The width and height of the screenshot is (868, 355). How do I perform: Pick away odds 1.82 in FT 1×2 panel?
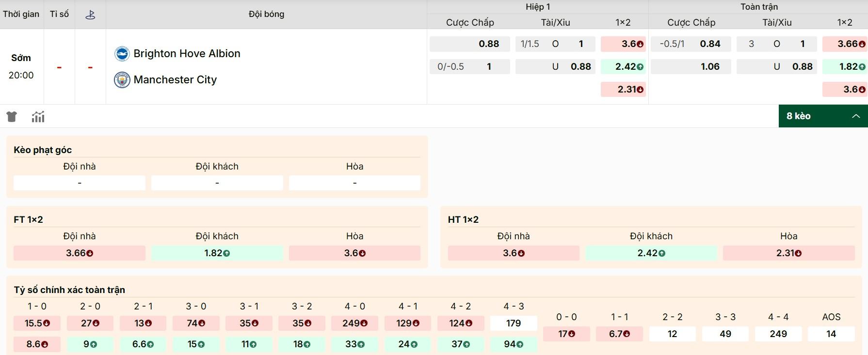(217, 253)
